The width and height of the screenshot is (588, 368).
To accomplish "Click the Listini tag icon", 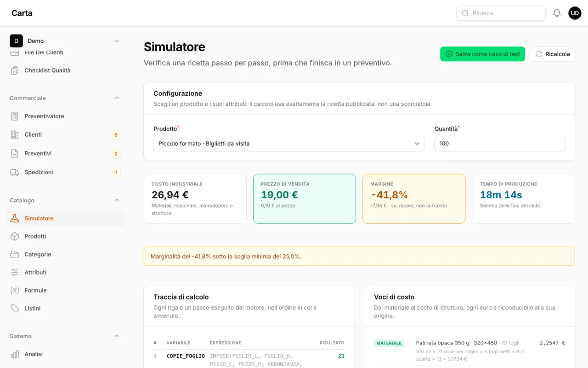I will point(15,308).
